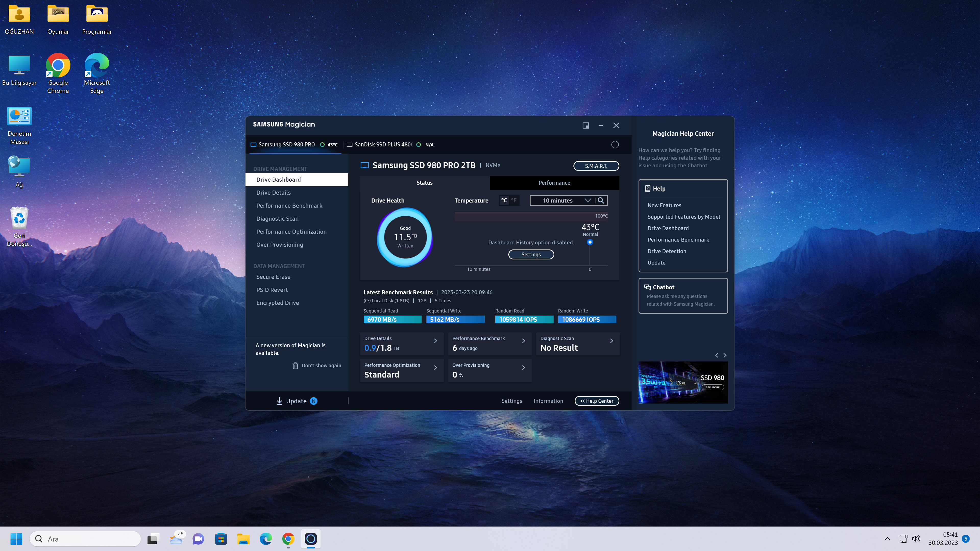Screen dimensions: 980x551
Task: Expand the Over Provisioning card arrow
Action: tap(523, 367)
